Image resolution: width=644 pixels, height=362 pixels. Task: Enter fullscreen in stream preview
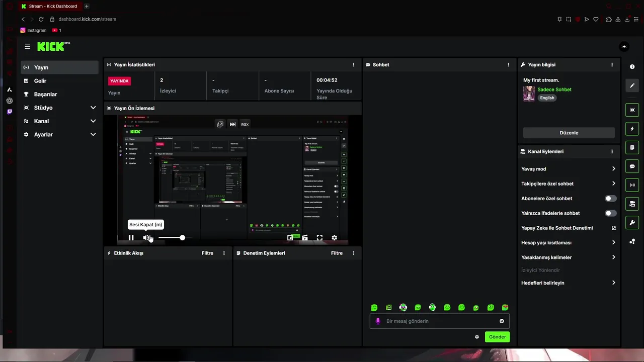click(319, 238)
